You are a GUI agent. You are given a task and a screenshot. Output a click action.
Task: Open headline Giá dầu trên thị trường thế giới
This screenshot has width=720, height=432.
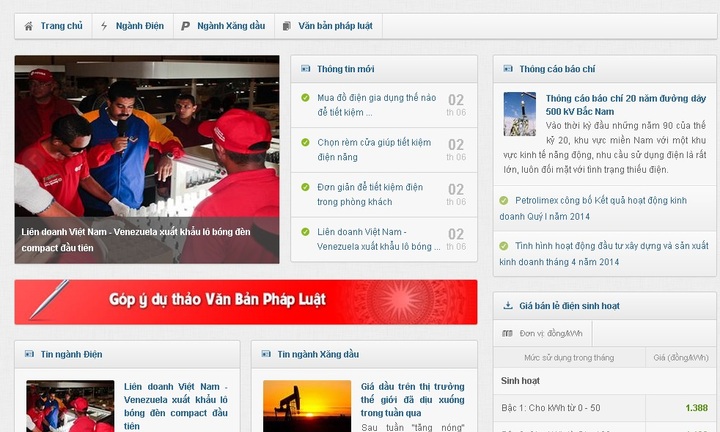pyautogui.click(x=412, y=399)
